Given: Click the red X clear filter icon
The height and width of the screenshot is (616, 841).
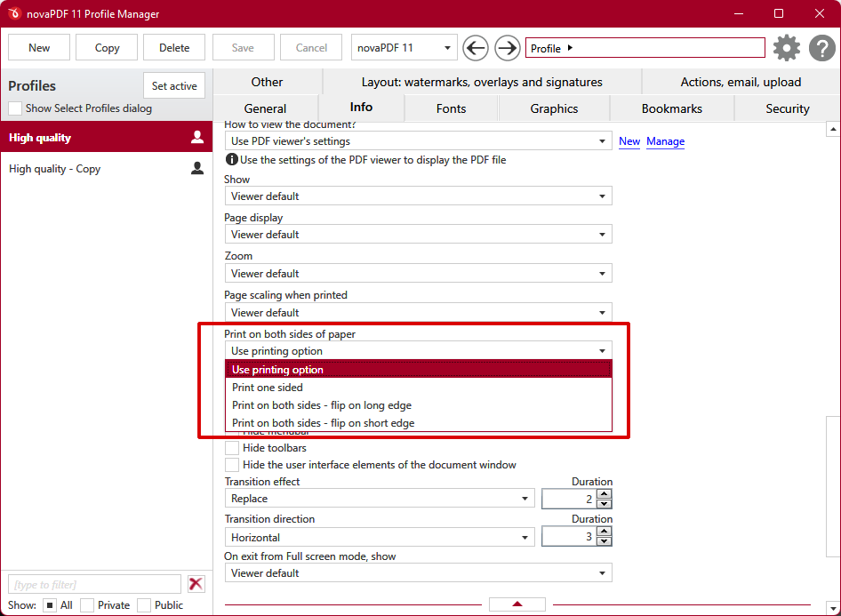Looking at the screenshot, I should 196,584.
